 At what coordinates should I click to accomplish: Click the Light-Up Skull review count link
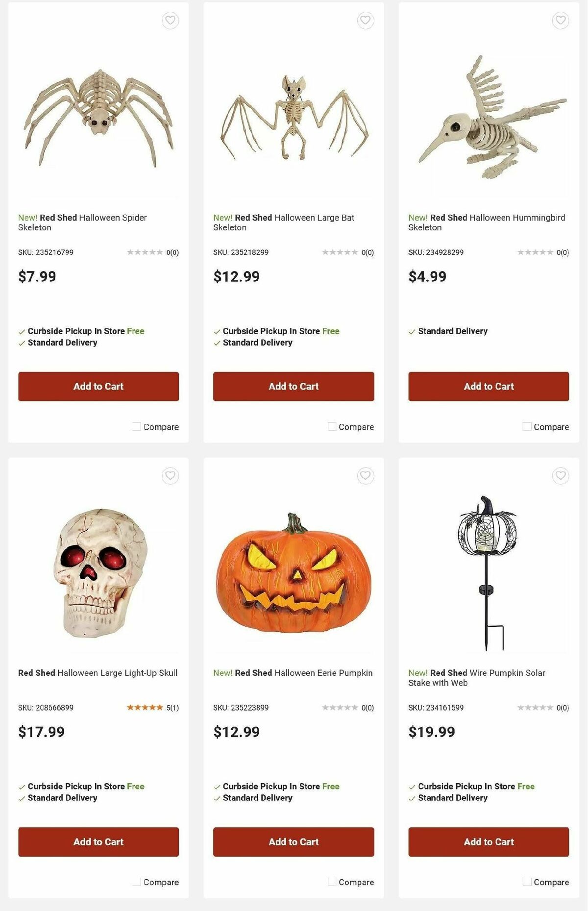coord(171,707)
